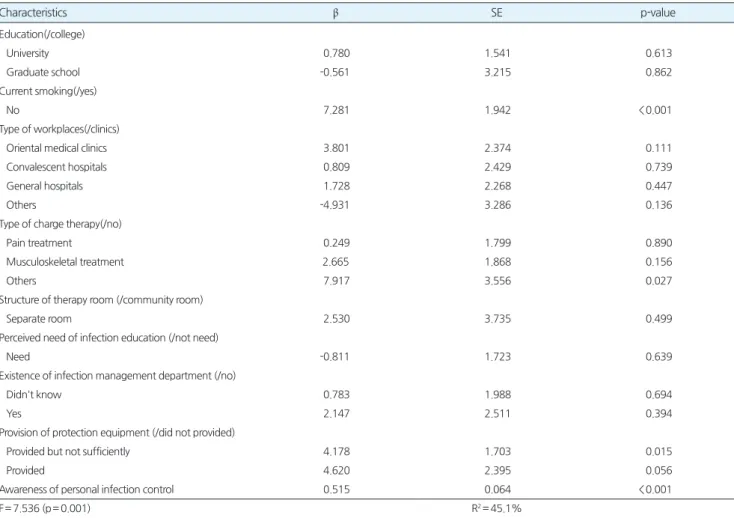Viewport: 734px width, 518px height.
Task: Click the SE value 3.286
Action: point(498,205)
